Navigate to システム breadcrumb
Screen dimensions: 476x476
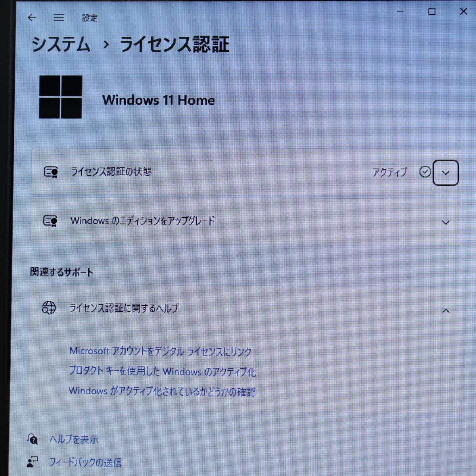point(61,44)
